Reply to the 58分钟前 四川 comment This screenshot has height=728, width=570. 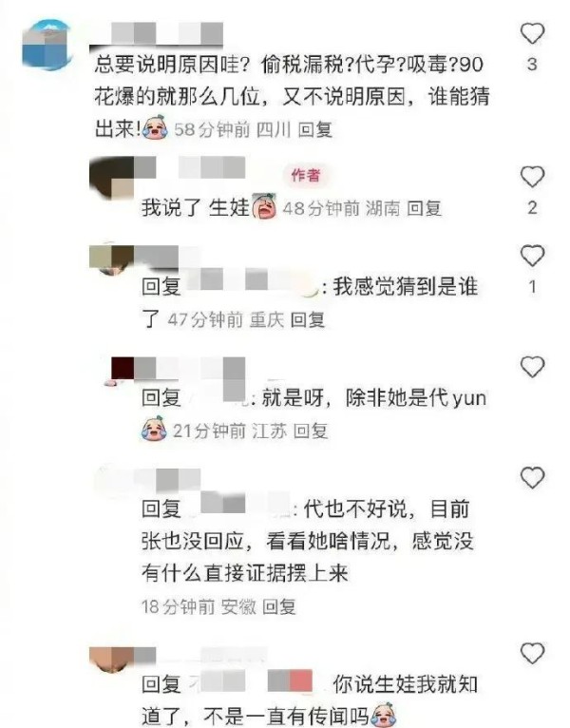coord(315,129)
